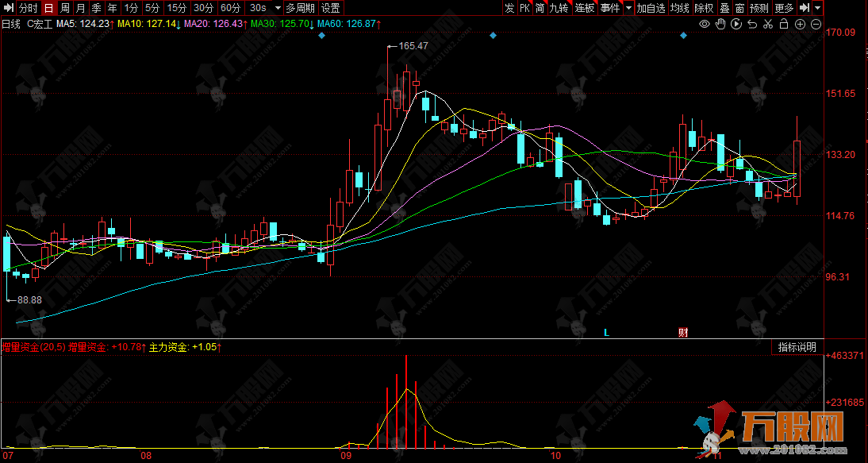The width and height of the screenshot is (868, 463).
Task: Click the circular play replay icon
Action: 735,25
